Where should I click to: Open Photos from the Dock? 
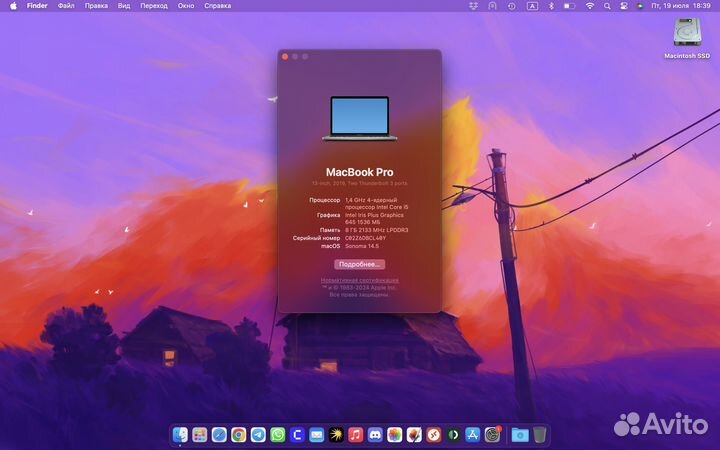click(394, 434)
